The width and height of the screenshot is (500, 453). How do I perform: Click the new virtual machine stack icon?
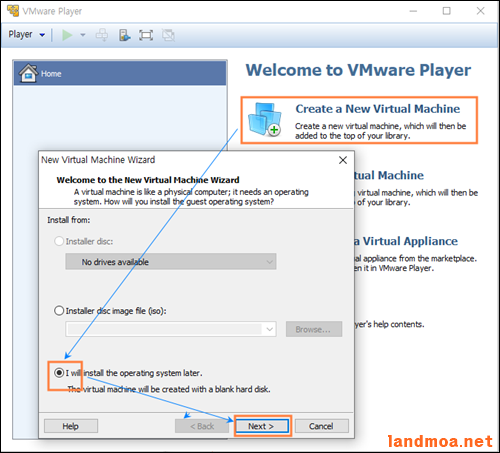click(x=265, y=119)
